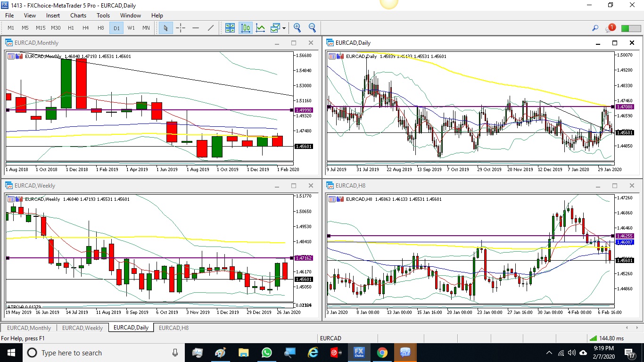
Task: Open the Window menu
Action: (131, 15)
